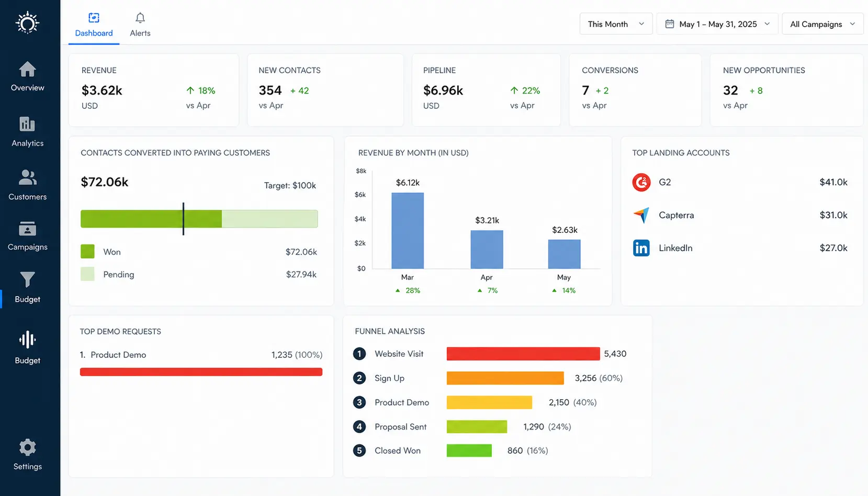Open Settings via the gear icon
868x496 pixels.
(x=27, y=447)
